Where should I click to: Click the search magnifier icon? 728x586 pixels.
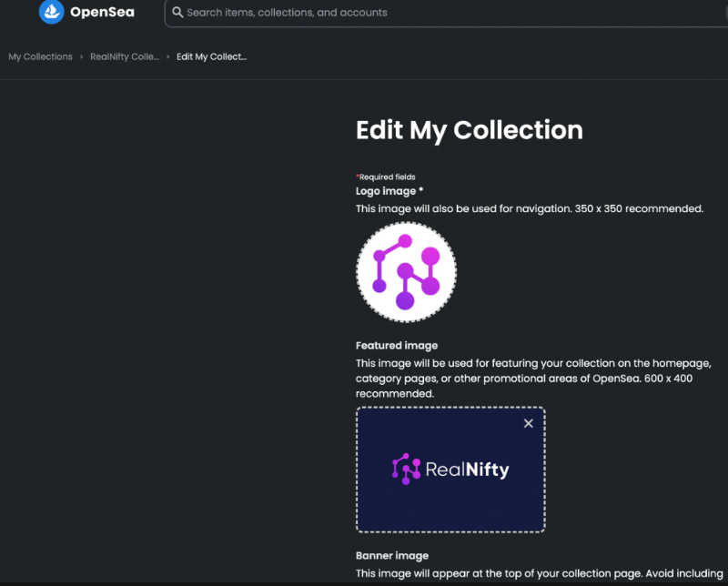coord(177,12)
